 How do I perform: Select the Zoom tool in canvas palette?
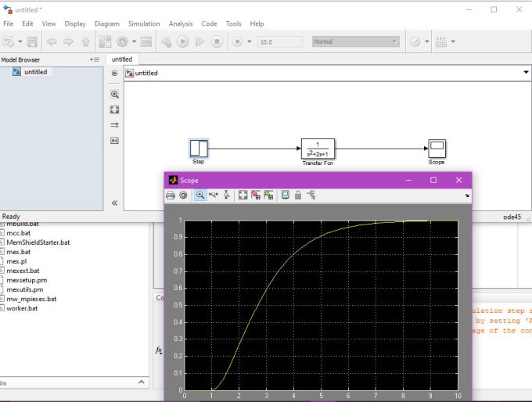click(x=115, y=95)
